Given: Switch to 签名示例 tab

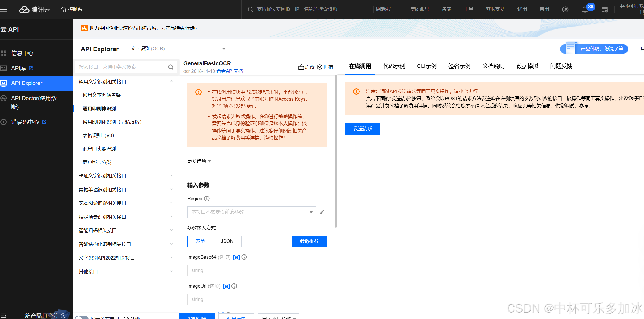Looking at the screenshot, I should click(x=459, y=66).
